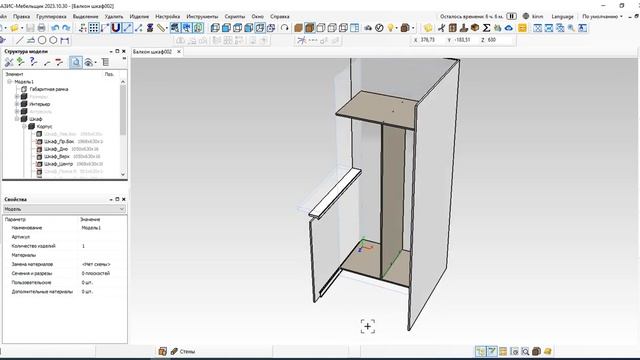Open the Language menu
The image size is (640, 360).
point(562,16)
